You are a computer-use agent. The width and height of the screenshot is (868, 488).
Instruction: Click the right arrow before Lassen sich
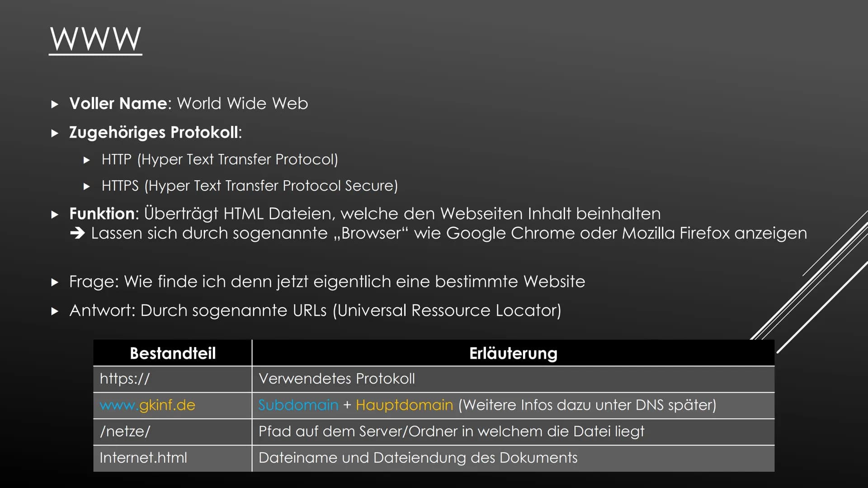pyautogui.click(x=77, y=233)
